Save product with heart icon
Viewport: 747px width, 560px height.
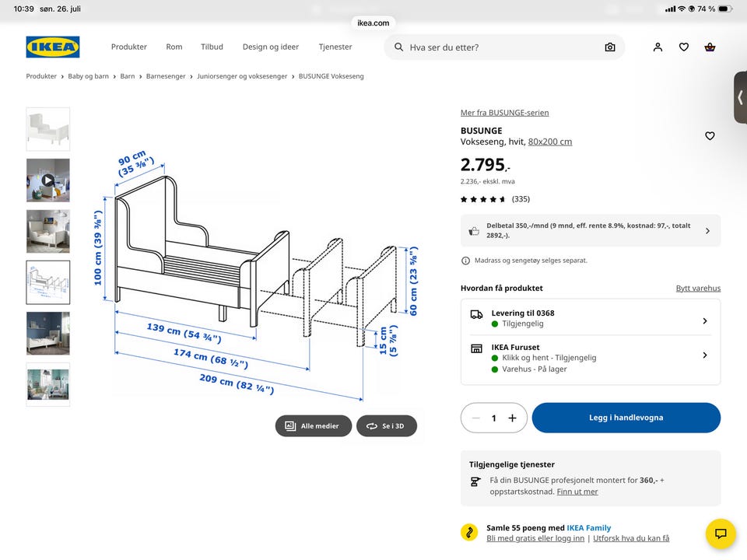(x=710, y=136)
